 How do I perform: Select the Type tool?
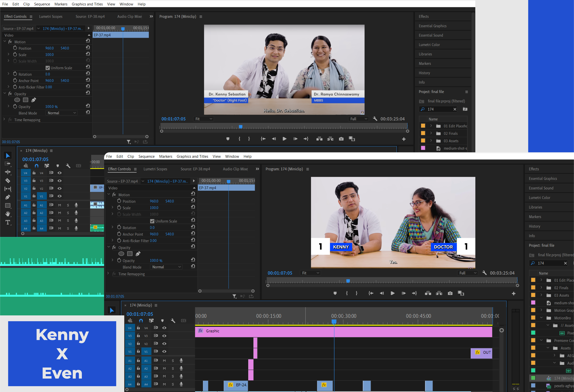[x=8, y=222]
